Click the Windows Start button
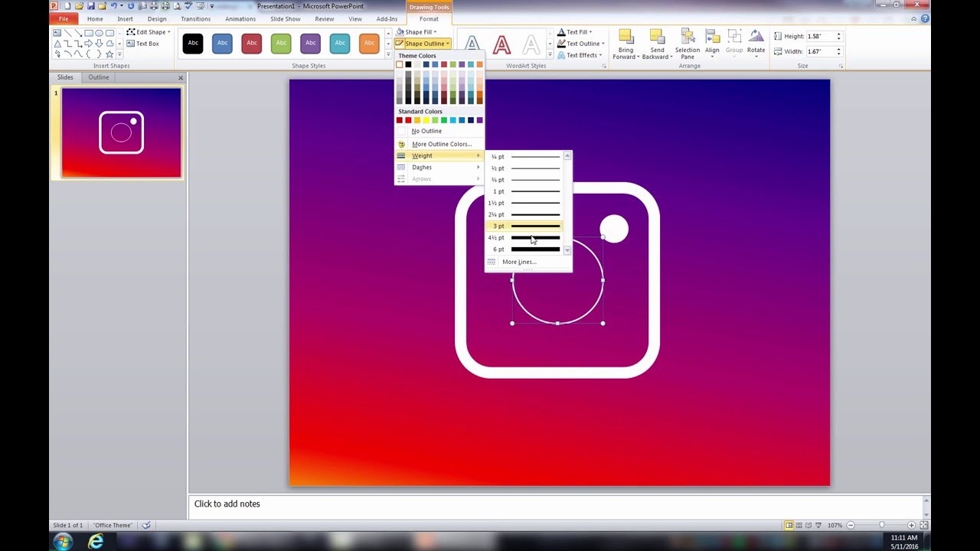The height and width of the screenshot is (551, 980). coord(63,542)
